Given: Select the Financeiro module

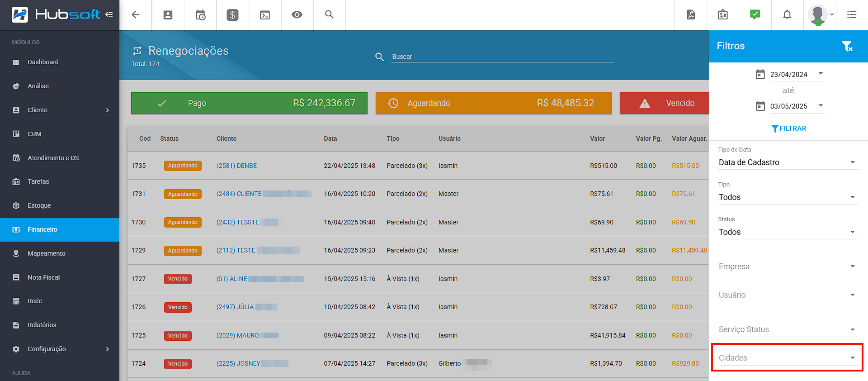Looking at the screenshot, I should [x=60, y=229].
